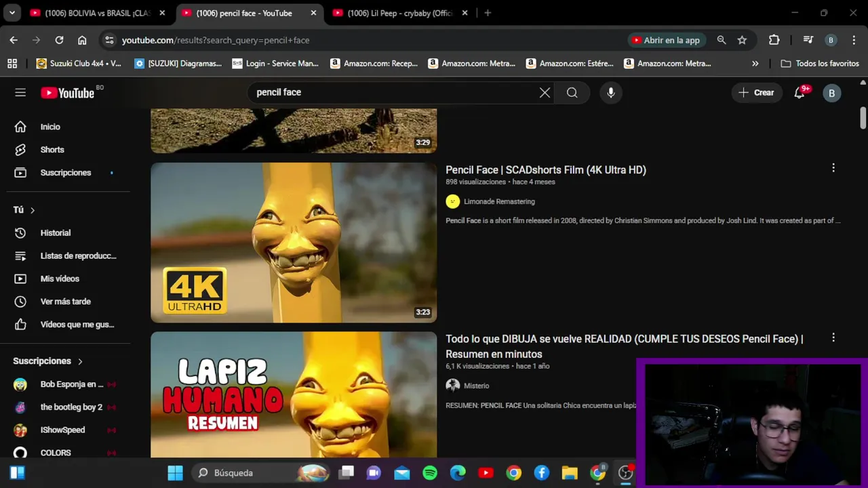Play the partially visible 3:29 video thumbnail
The width and height of the screenshot is (868, 488).
click(294, 131)
